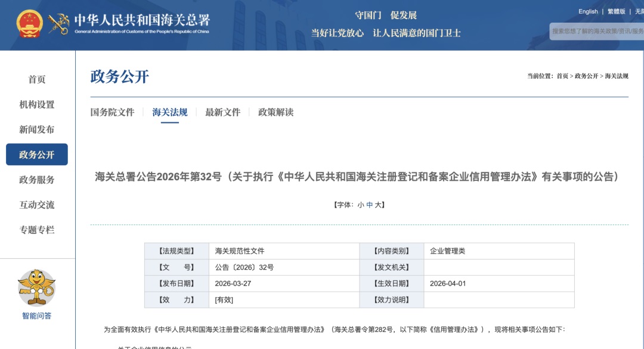
Task: Open 机构设置 in the sidebar
Action: (x=37, y=104)
